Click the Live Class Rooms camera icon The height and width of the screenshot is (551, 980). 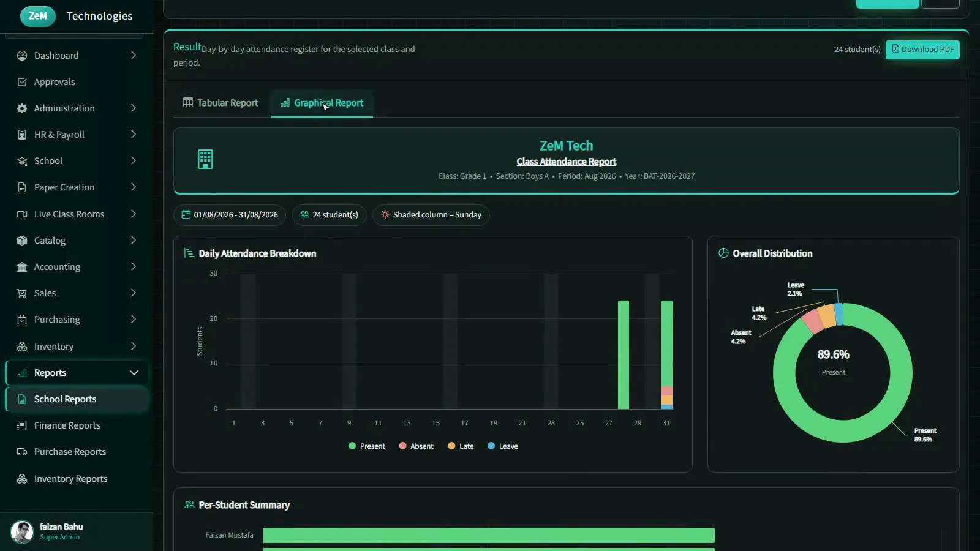[x=22, y=214]
